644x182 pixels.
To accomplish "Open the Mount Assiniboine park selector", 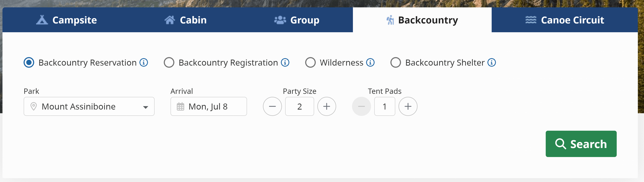I will click(x=89, y=106).
